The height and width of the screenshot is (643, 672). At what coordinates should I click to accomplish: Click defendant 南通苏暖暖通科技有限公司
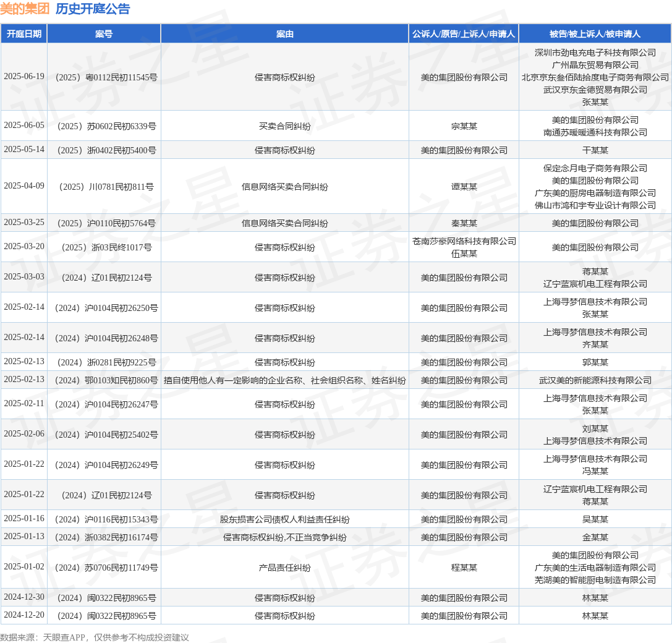(595, 133)
